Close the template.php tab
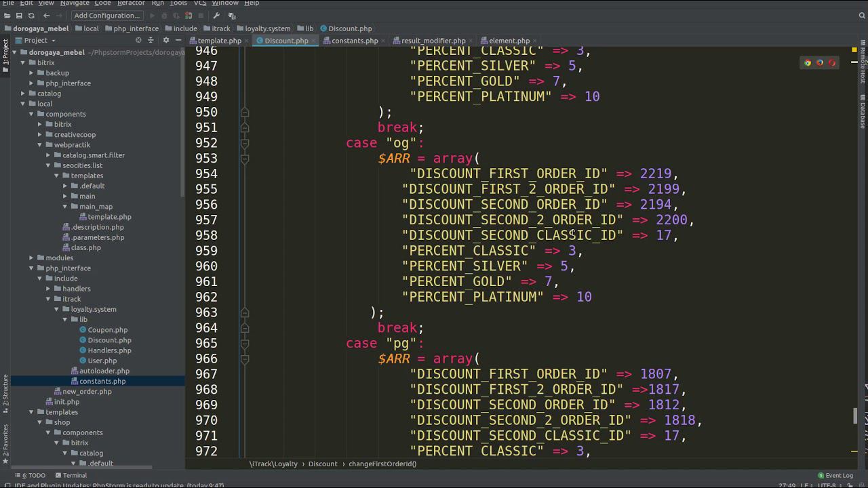This screenshot has width=868, height=488. [x=248, y=41]
